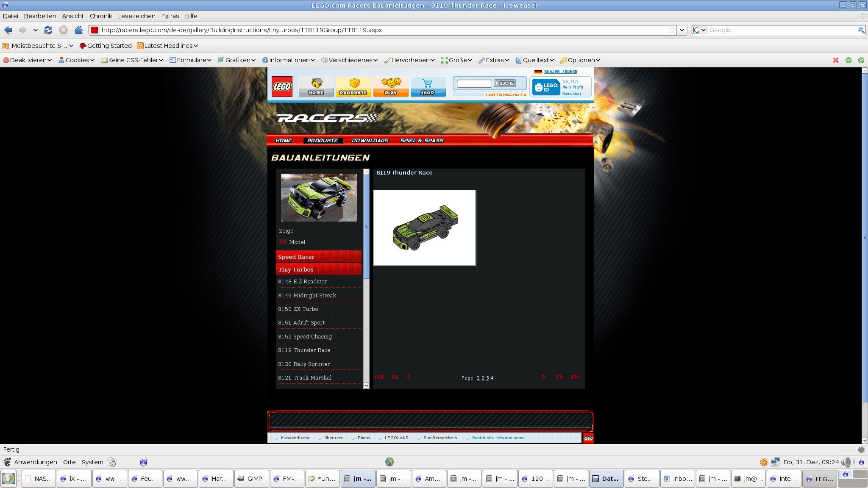
Task: Open the Cookies developer dropdown
Action: (x=76, y=60)
